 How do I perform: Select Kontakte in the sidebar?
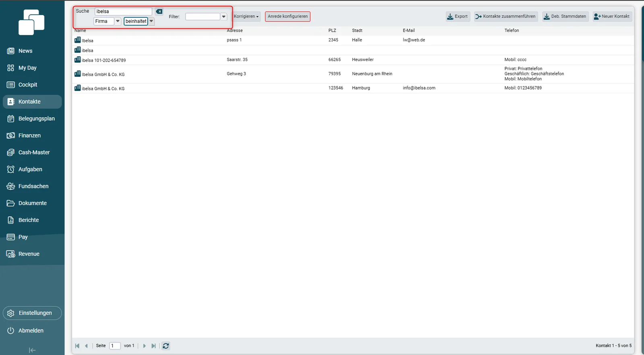[x=32, y=102]
